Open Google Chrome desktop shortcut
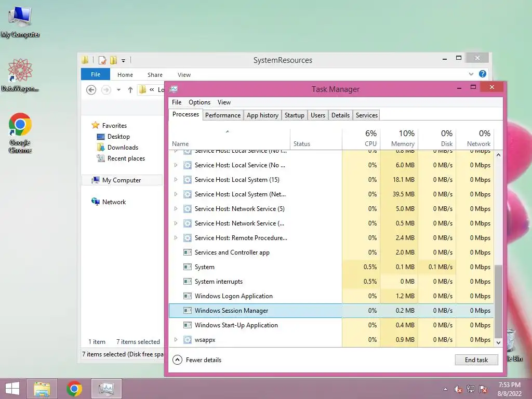The height and width of the screenshot is (399, 532). (x=20, y=132)
